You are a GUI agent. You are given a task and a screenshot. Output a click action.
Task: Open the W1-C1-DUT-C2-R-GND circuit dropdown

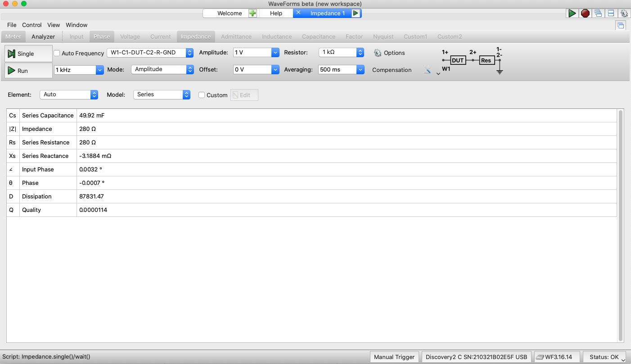tap(150, 53)
